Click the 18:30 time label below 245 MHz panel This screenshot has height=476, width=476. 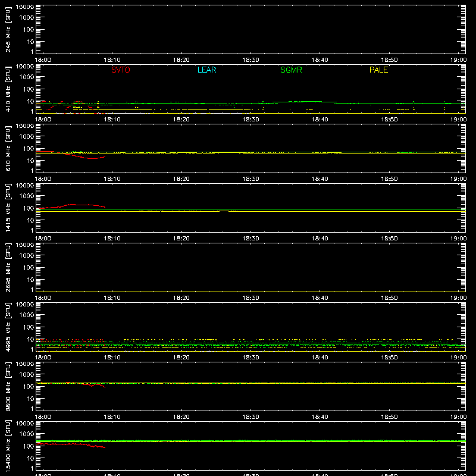coord(250,60)
